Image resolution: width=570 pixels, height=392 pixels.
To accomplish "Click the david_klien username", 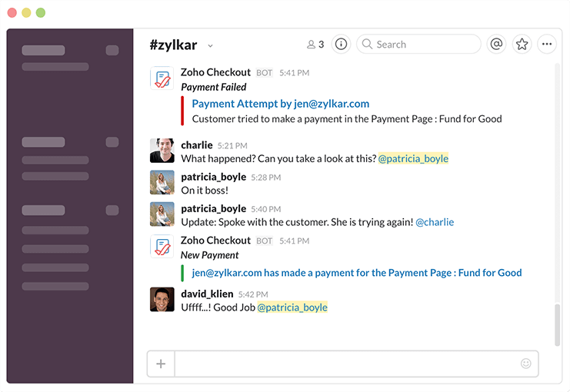I will click(x=207, y=294).
